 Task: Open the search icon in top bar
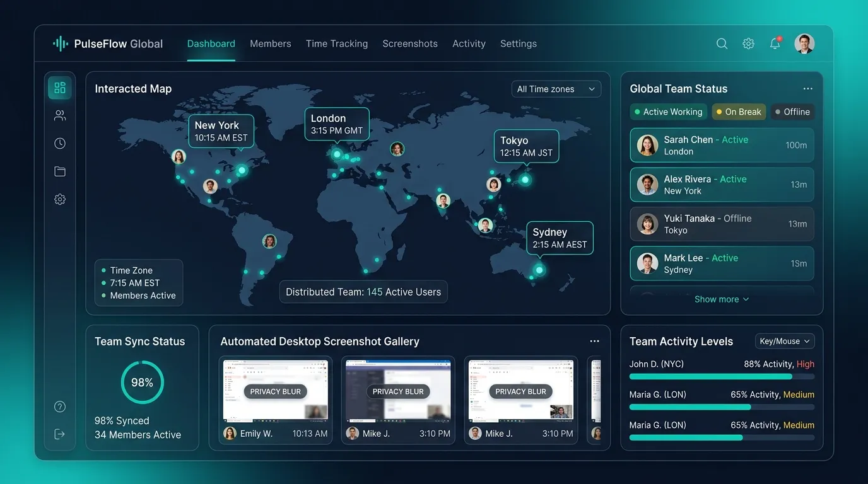coord(722,43)
